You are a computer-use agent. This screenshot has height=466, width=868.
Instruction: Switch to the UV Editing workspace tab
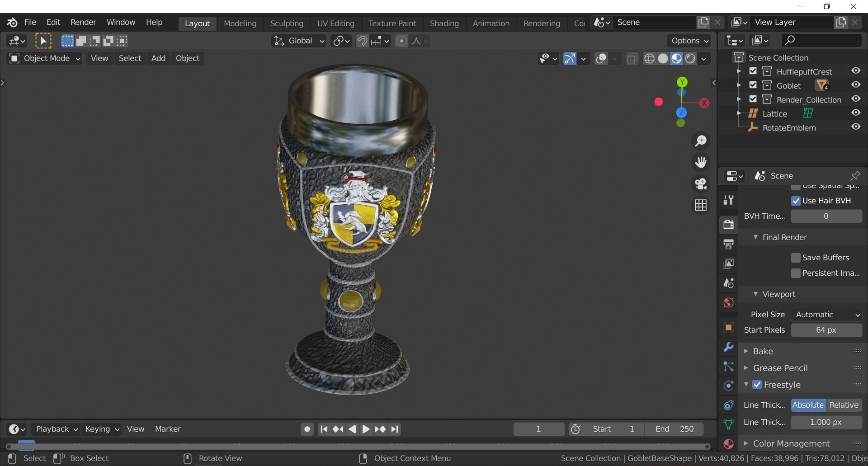coord(335,23)
